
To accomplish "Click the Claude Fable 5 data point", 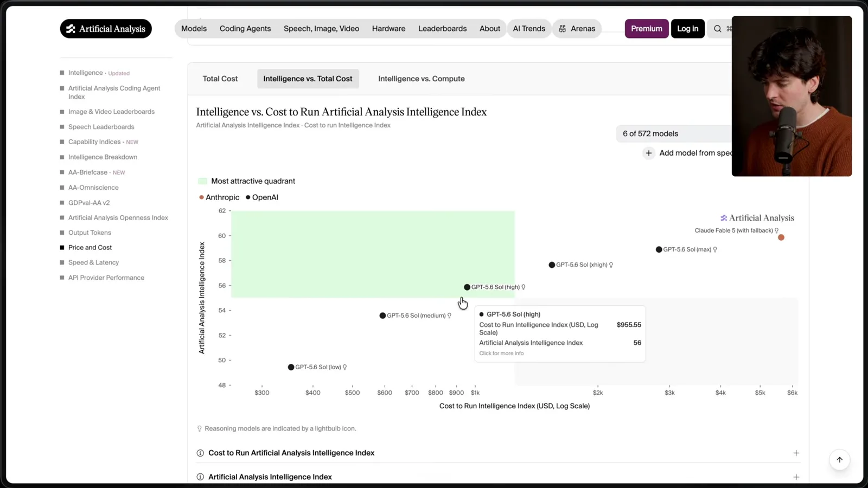I will click(781, 237).
